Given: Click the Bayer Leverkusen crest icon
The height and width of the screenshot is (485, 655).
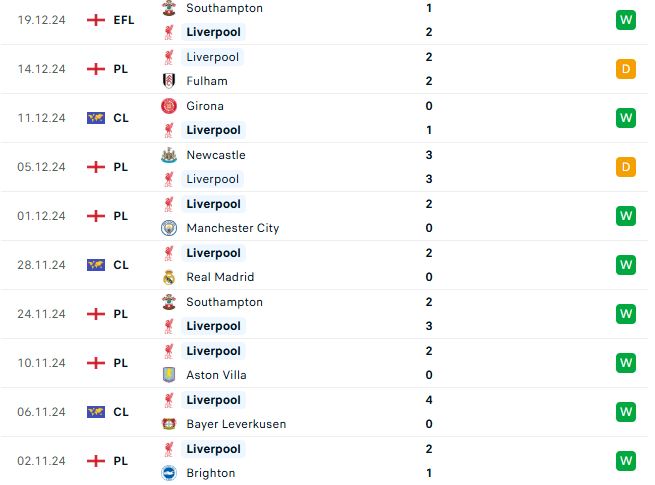Looking at the screenshot, I should click(x=169, y=424).
